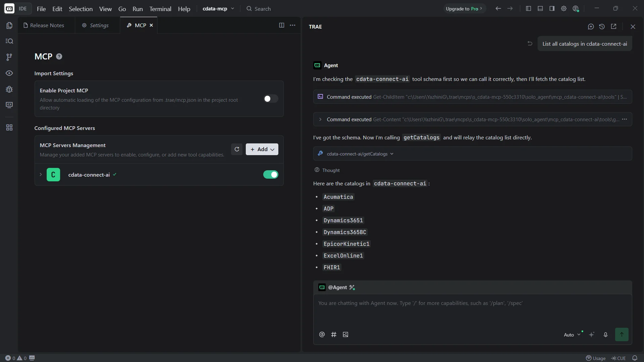644x362 pixels.
Task: Split the editor view
Action: pos(282,25)
